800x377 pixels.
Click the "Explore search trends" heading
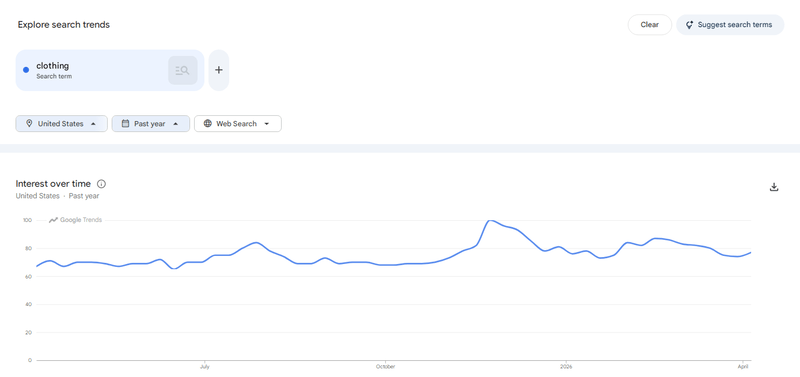click(x=64, y=24)
